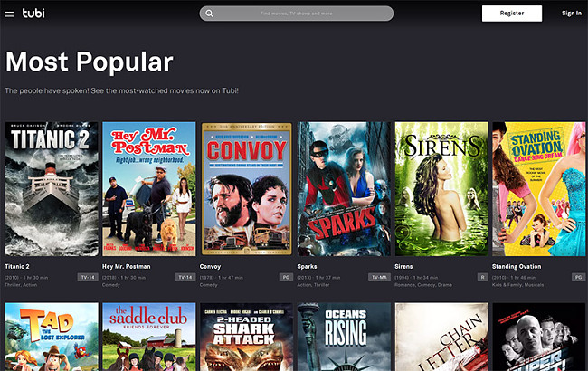Open the Sirens movie poster
Image resolution: width=588 pixels, height=371 pixels.
pyautogui.click(x=441, y=189)
